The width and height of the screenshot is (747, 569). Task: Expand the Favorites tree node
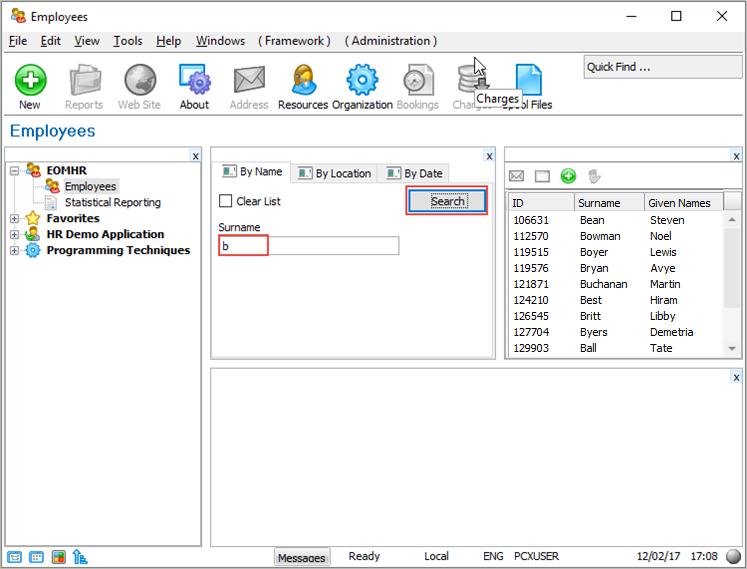click(14, 218)
